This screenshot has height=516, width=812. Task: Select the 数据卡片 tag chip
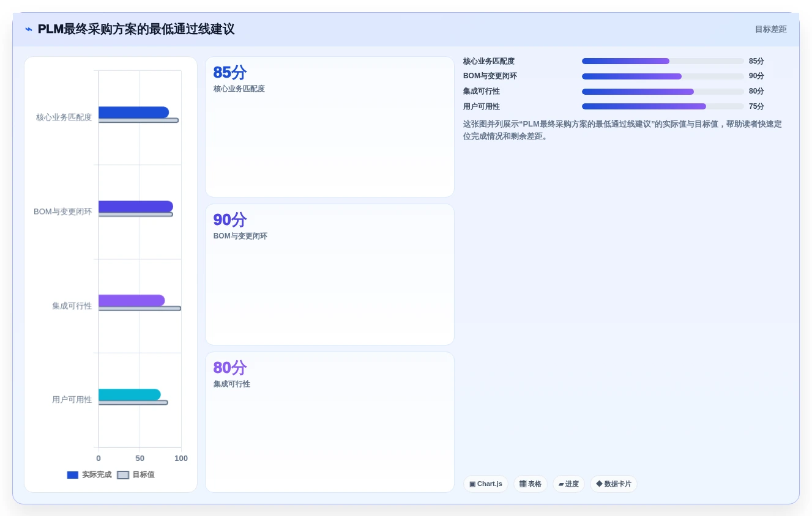click(614, 484)
